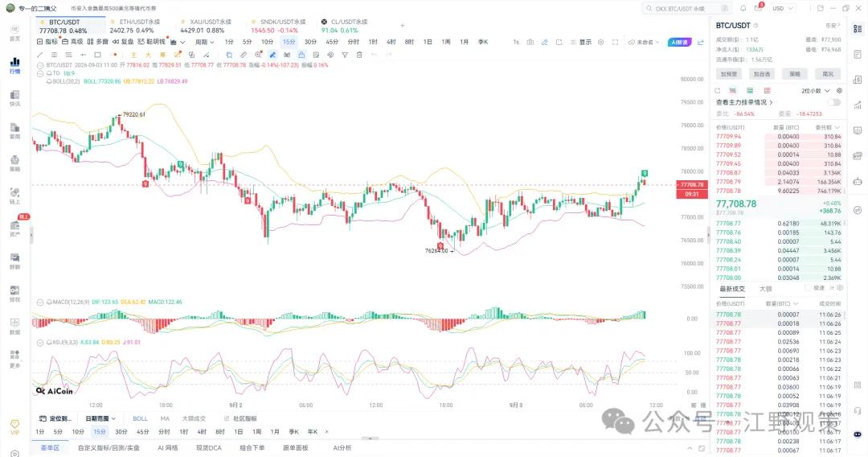Open 数量(BTC) dropdown in recent trades
This screenshot has height=457, width=868.
tap(782, 303)
